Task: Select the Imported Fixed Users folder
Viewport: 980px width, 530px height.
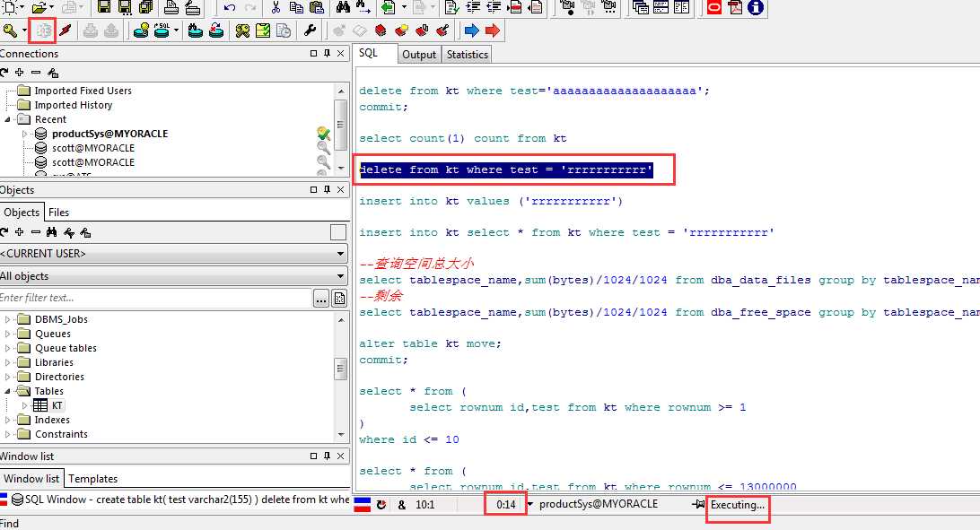Action: pos(83,91)
